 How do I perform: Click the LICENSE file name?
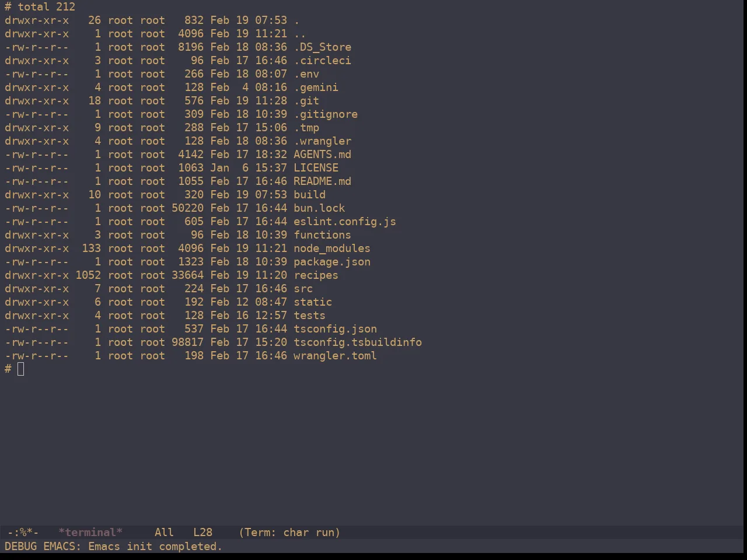tap(316, 168)
